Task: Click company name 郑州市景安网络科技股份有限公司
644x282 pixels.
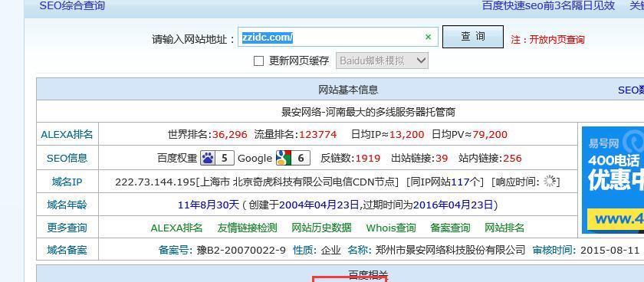Action: coord(451,250)
